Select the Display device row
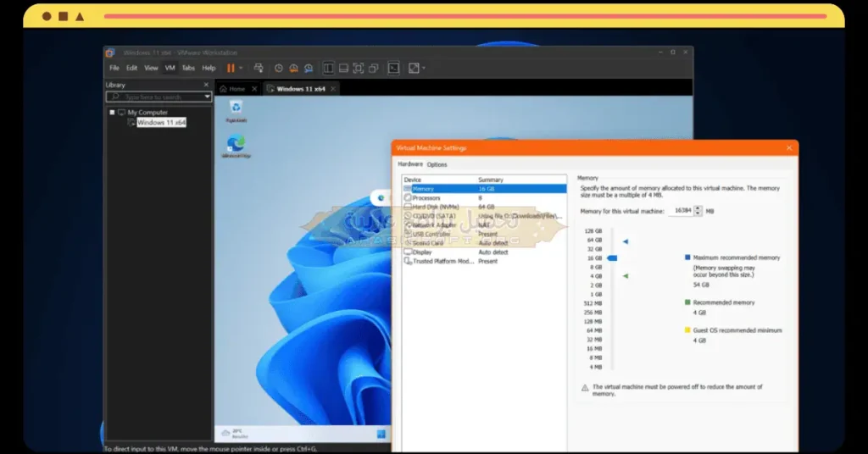 [485, 252]
